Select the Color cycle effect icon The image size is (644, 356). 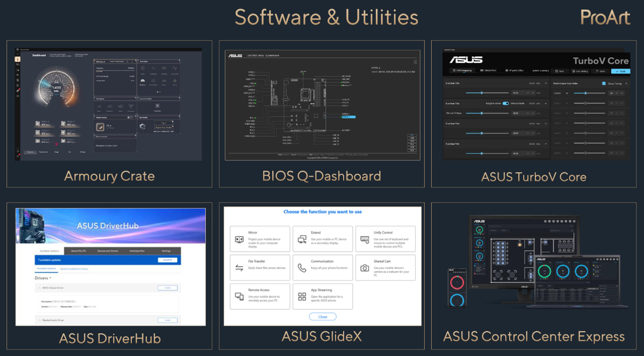tap(176, 68)
